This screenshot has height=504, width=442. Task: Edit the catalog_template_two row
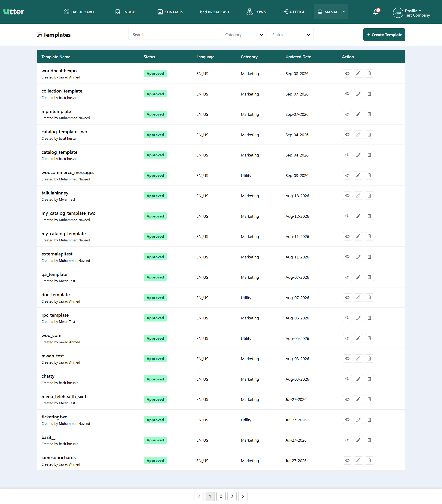pyautogui.click(x=358, y=135)
